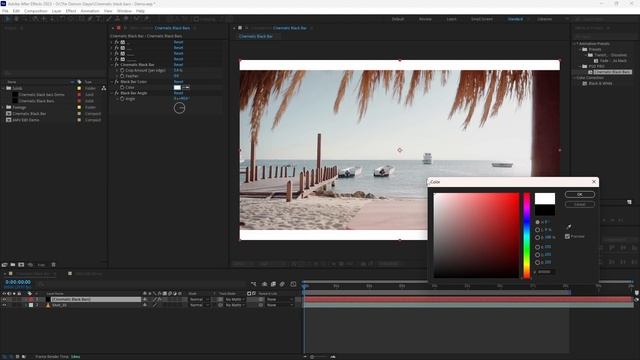
Task: Select the Selection arrow tool in toolbar
Action: coord(7,19)
